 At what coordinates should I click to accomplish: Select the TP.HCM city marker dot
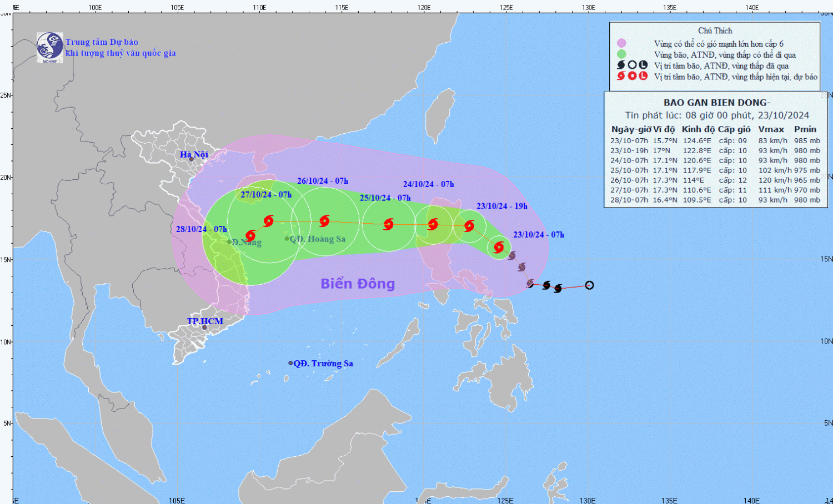(204, 327)
